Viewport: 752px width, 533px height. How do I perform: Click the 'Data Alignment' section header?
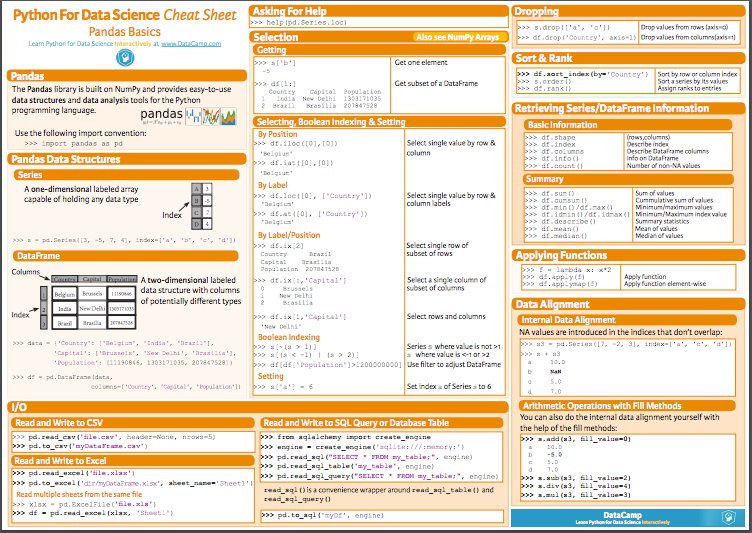click(x=629, y=304)
